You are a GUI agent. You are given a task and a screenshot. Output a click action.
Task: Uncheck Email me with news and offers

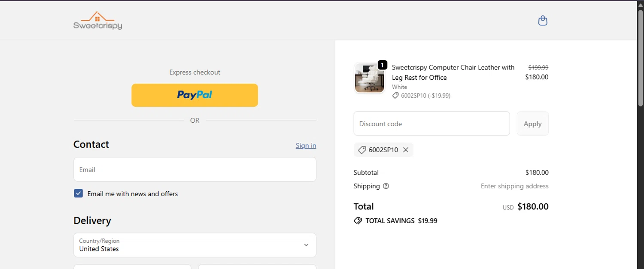(78, 193)
